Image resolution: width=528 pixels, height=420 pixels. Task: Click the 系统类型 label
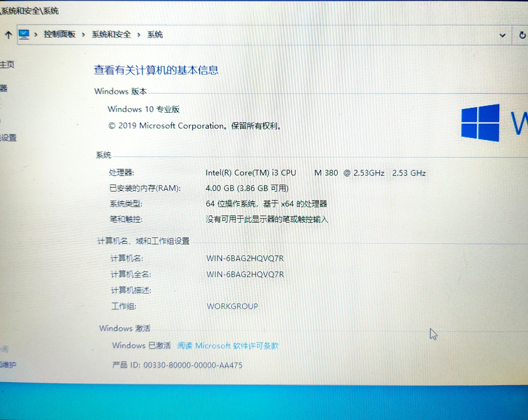click(126, 204)
